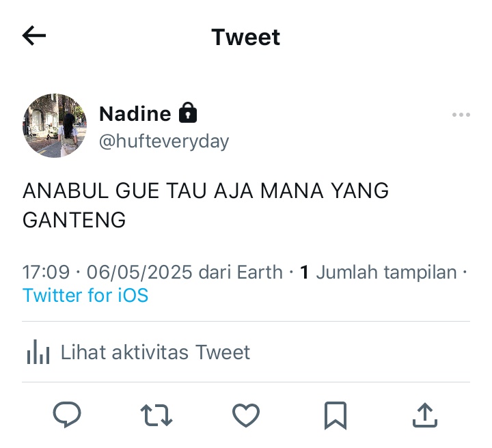Tap the 06/05/2025 date
The image size is (492, 448).
[x=139, y=272]
